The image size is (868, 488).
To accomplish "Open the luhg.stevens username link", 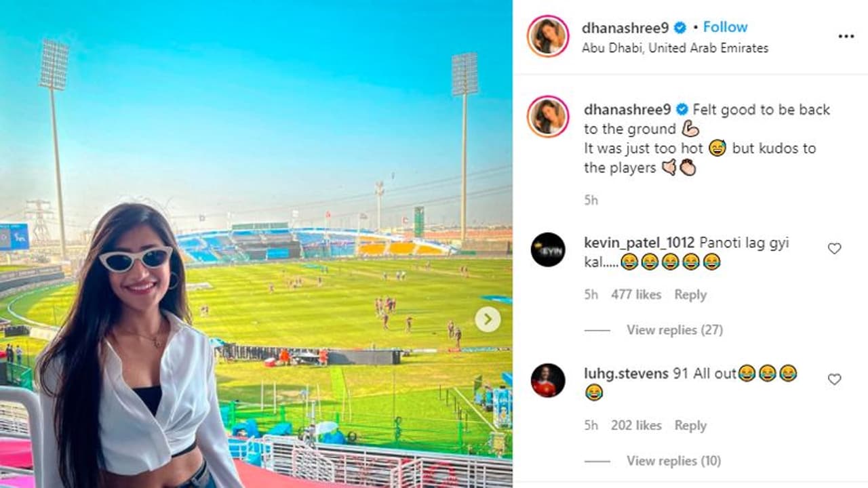I will [x=626, y=373].
